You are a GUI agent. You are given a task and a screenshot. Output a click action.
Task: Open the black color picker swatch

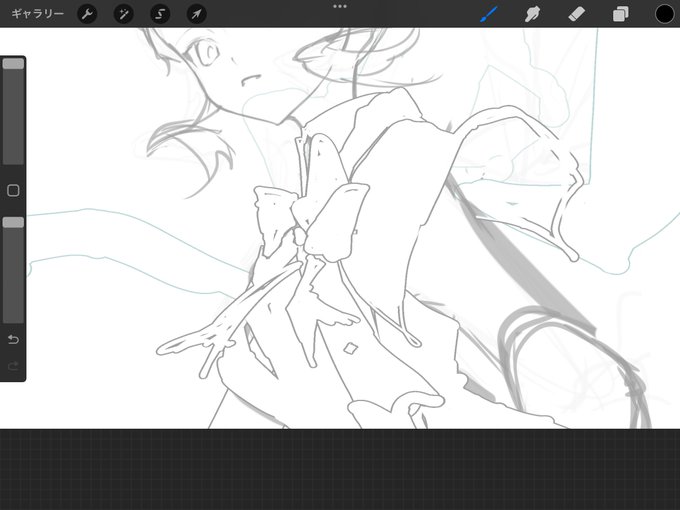pyautogui.click(x=664, y=14)
